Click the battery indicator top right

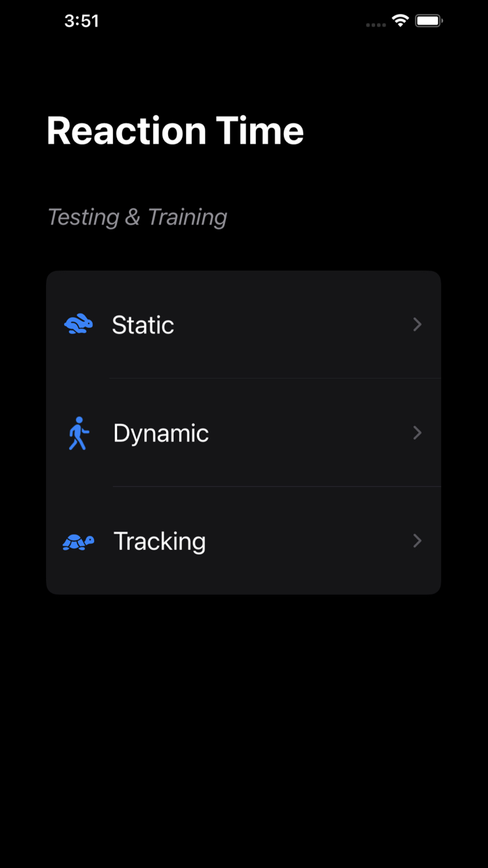[429, 20]
